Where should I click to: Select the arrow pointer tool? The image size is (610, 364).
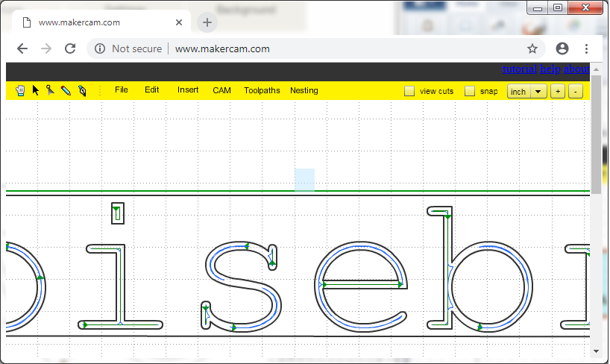pos(35,91)
